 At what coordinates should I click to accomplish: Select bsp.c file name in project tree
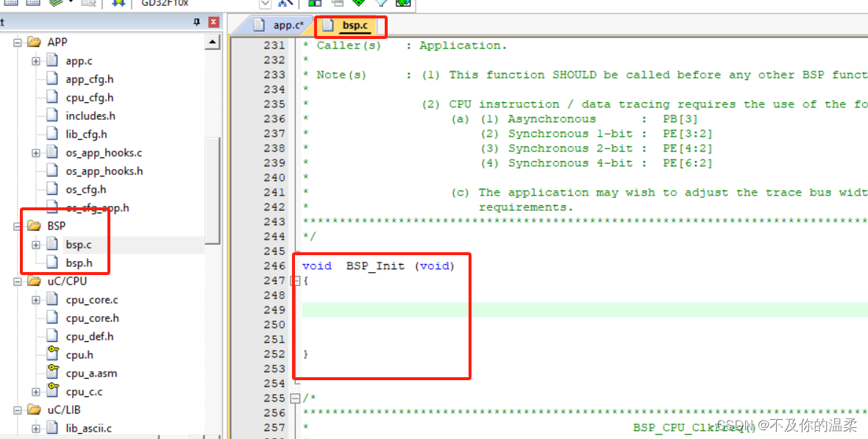[79, 244]
